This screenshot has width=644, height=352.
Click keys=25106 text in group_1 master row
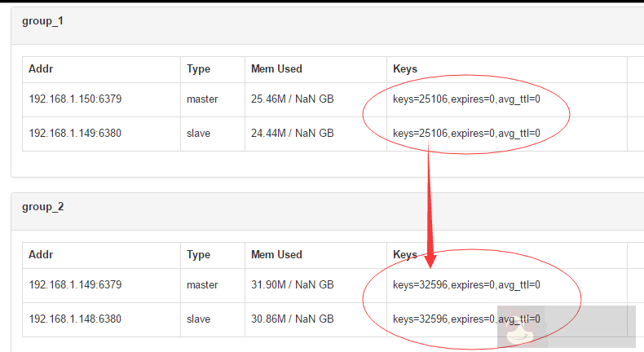pyautogui.click(x=420, y=99)
